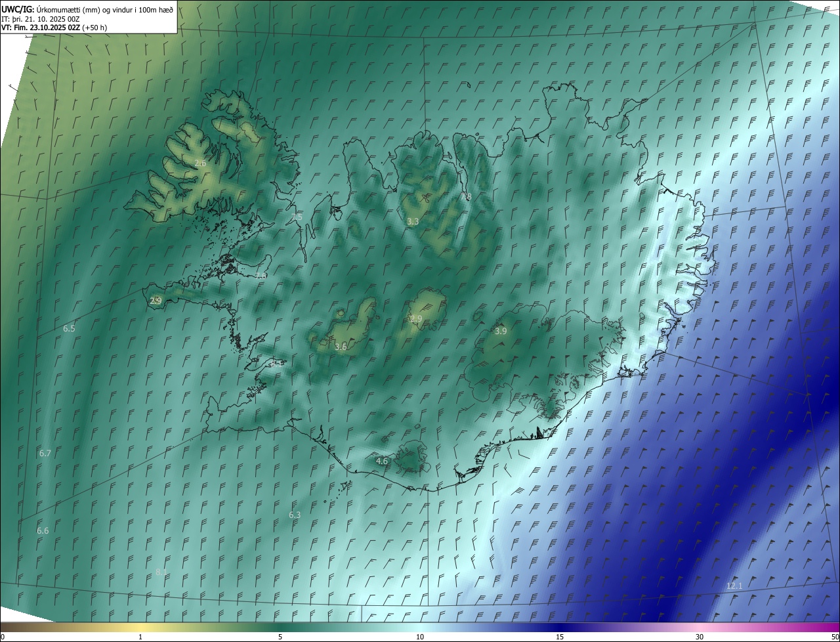Click the 50 tick label on the color scale

click(834, 637)
